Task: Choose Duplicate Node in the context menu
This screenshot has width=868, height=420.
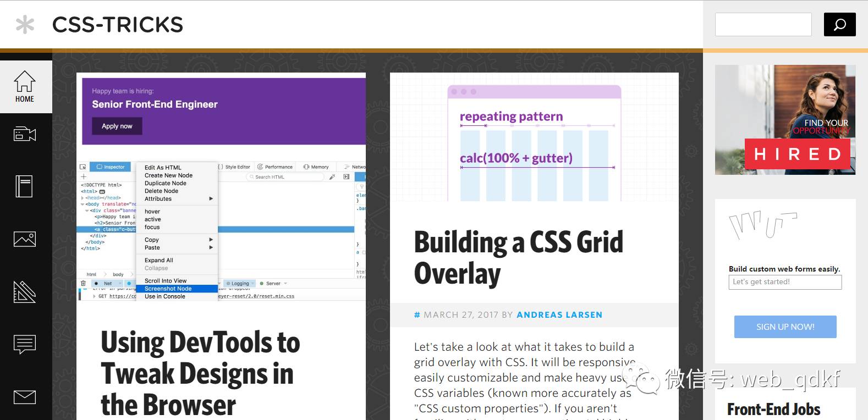Action: pyautogui.click(x=166, y=183)
